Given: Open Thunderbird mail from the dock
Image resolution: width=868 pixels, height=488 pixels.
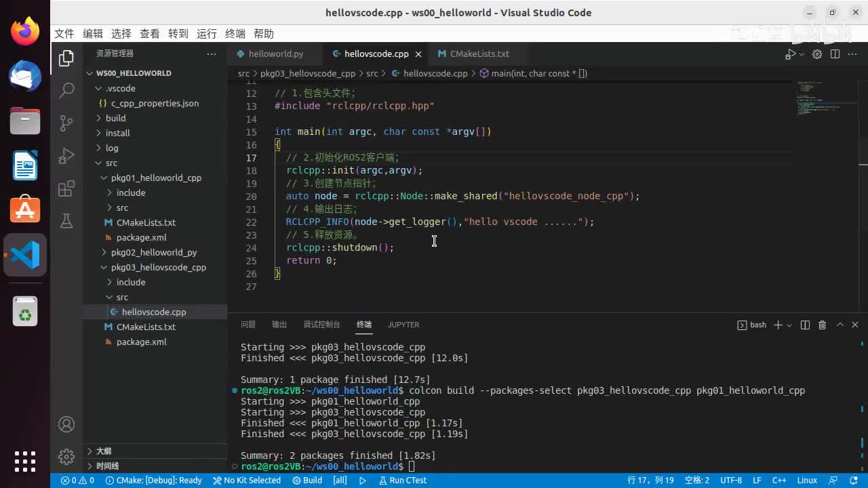Looking at the screenshot, I should pyautogui.click(x=25, y=76).
